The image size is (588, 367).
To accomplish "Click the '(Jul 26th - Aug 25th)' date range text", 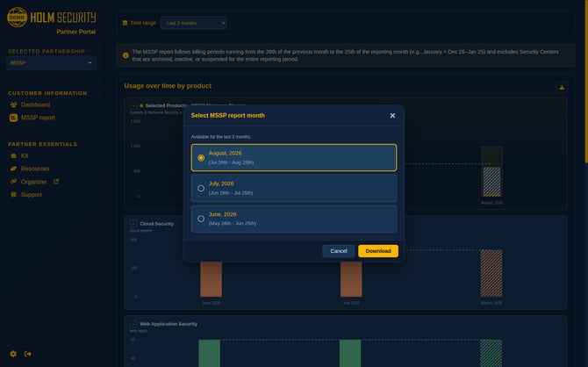I will click(x=231, y=162).
